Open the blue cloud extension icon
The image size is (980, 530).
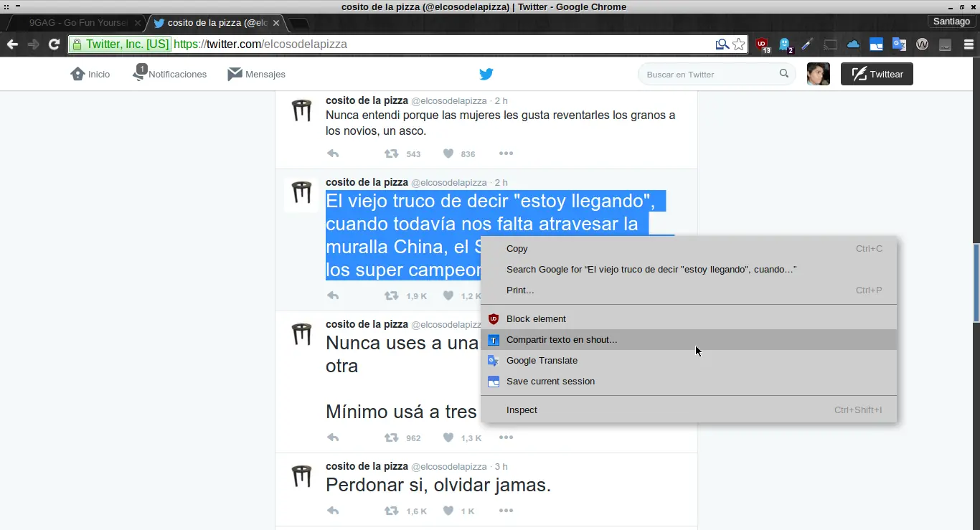853,44
